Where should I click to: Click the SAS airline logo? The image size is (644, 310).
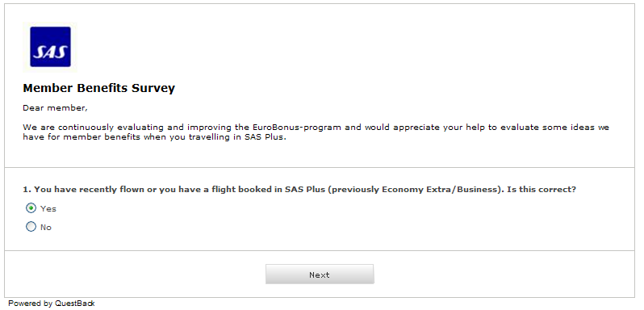point(50,47)
